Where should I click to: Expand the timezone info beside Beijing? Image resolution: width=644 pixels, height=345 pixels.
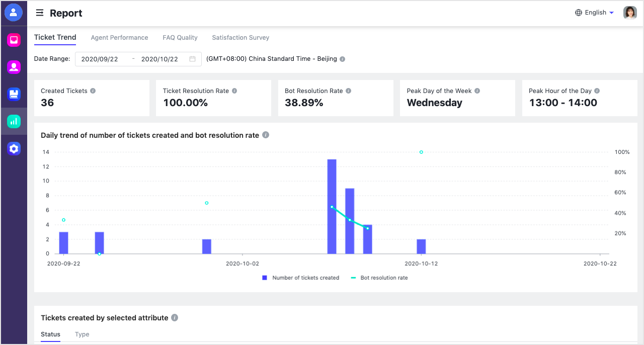[x=342, y=59]
